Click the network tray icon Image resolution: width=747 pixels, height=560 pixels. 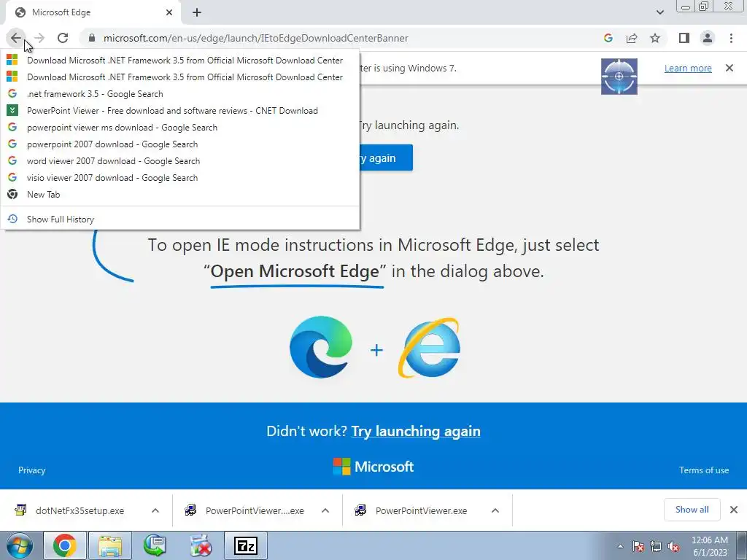point(656,546)
